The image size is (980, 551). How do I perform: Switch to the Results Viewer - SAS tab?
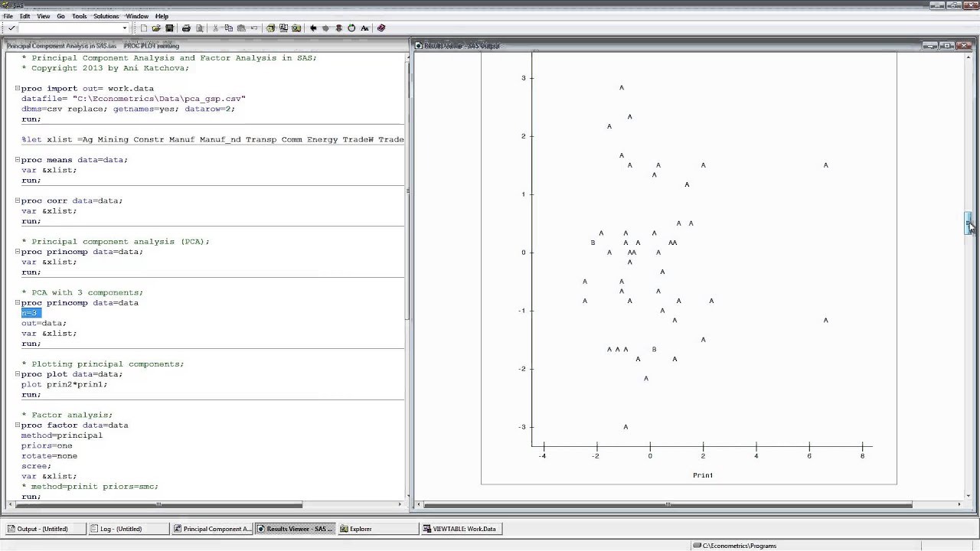pyautogui.click(x=295, y=529)
